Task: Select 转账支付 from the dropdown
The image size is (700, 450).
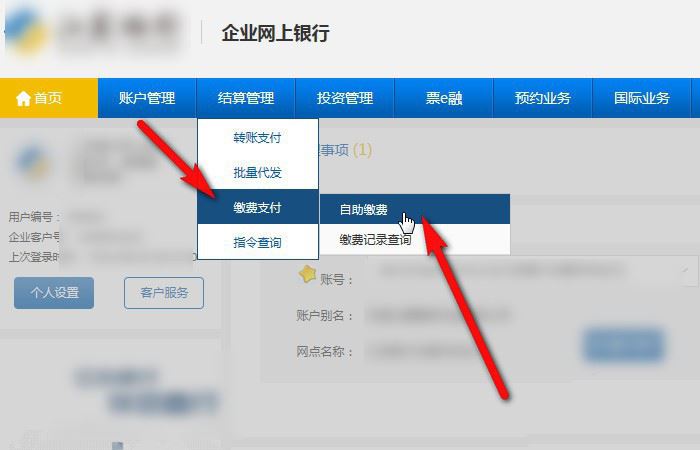Action: point(258,138)
